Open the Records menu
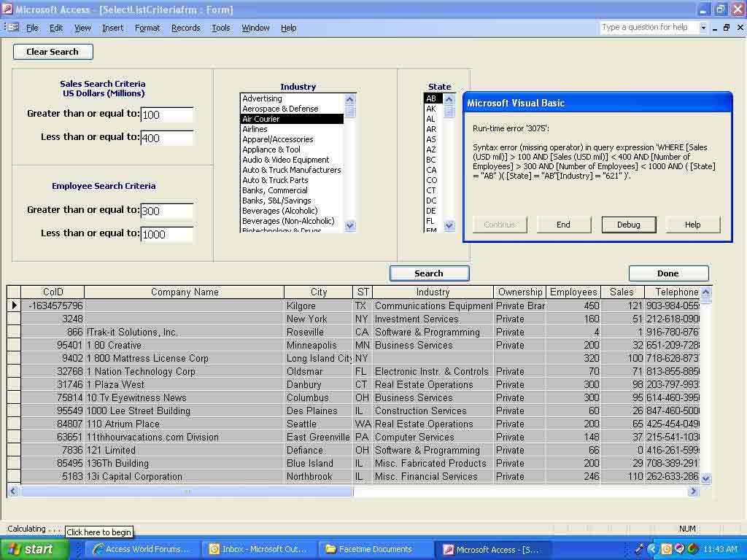The width and height of the screenshot is (747, 560). click(186, 28)
